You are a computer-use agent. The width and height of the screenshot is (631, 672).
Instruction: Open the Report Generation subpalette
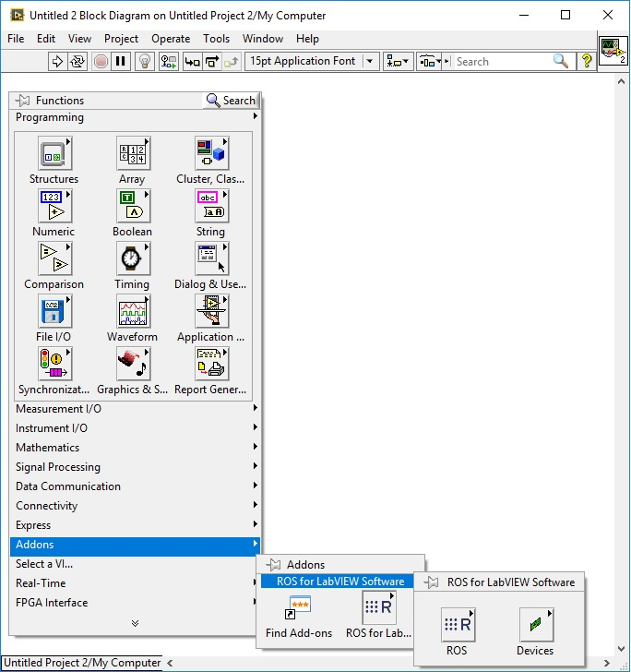(211, 364)
